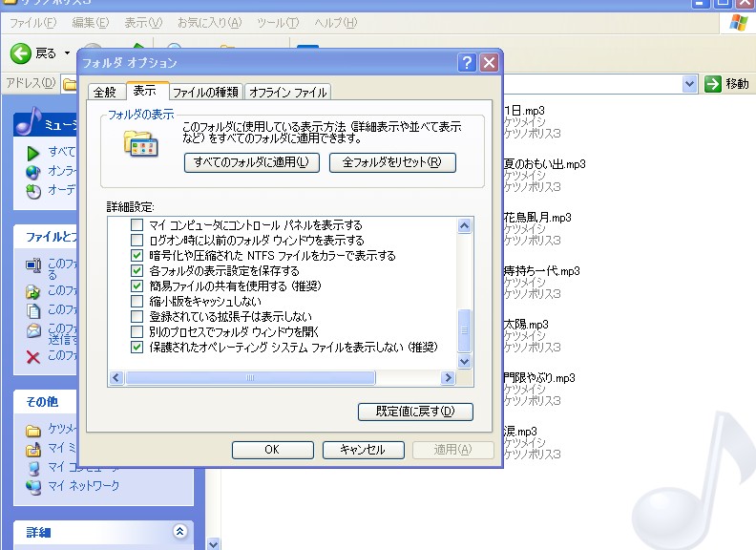Switch to the ファイルの種類 tab

[x=206, y=93]
